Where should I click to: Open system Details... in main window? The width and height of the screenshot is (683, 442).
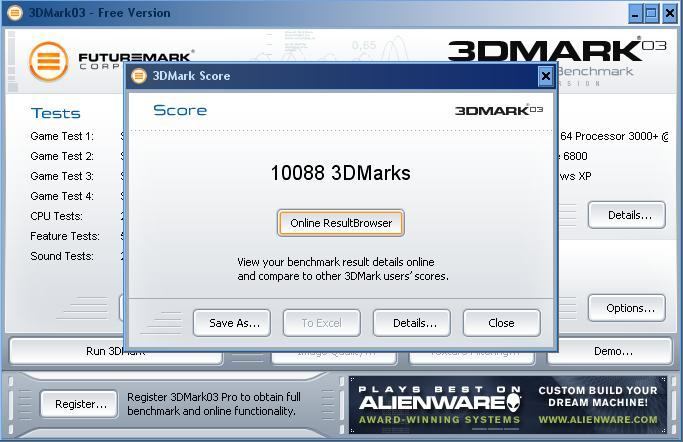coord(627,215)
